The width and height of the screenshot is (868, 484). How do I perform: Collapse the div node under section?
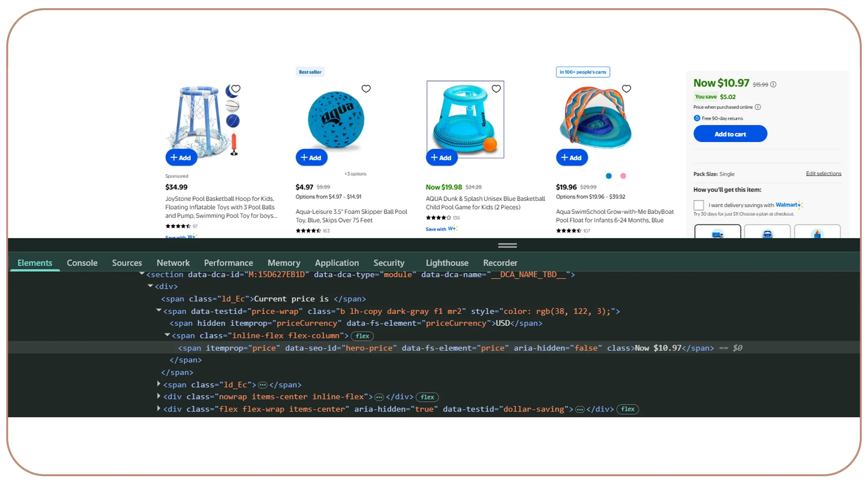click(x=150, y=286)
